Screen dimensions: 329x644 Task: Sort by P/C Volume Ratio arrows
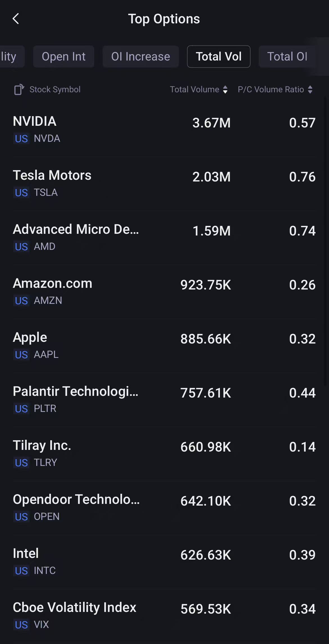(x=310, y=89)
